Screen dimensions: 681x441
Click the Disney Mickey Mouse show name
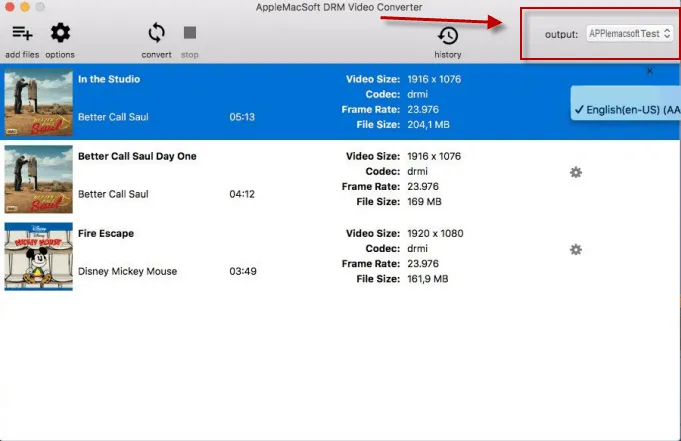127,271
